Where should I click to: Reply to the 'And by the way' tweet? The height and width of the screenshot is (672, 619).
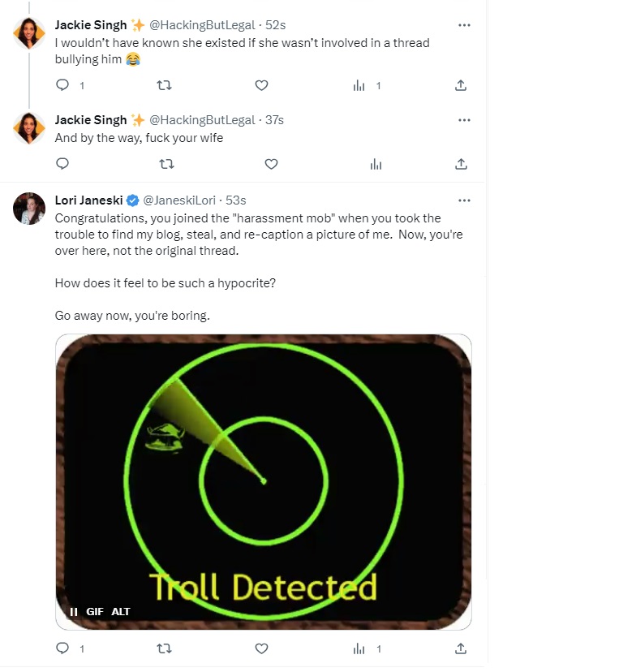coord(63,164)
